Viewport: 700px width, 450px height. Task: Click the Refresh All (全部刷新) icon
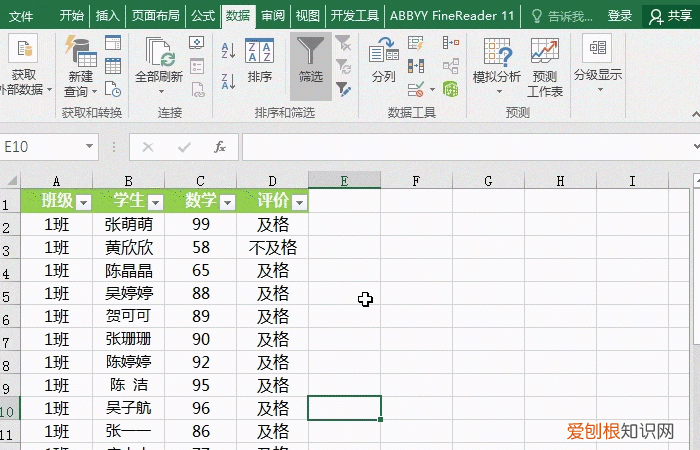(x=159, y=52)
